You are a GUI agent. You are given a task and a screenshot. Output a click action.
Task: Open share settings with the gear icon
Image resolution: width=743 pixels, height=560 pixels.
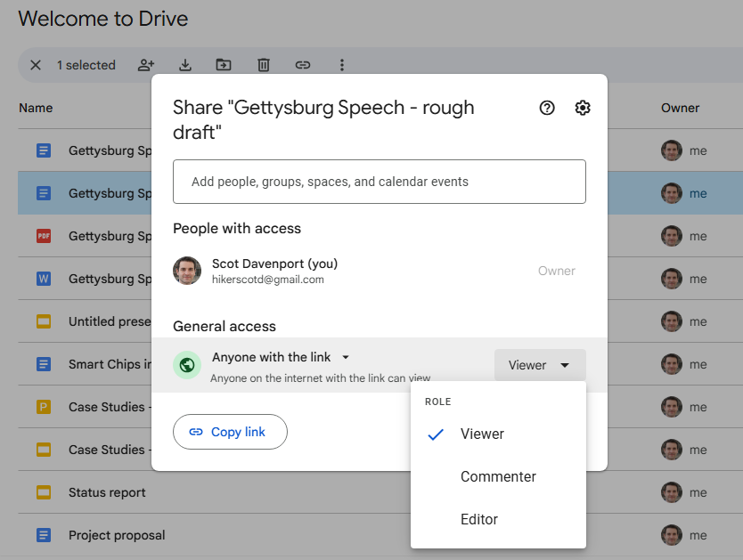click(583, 108)
